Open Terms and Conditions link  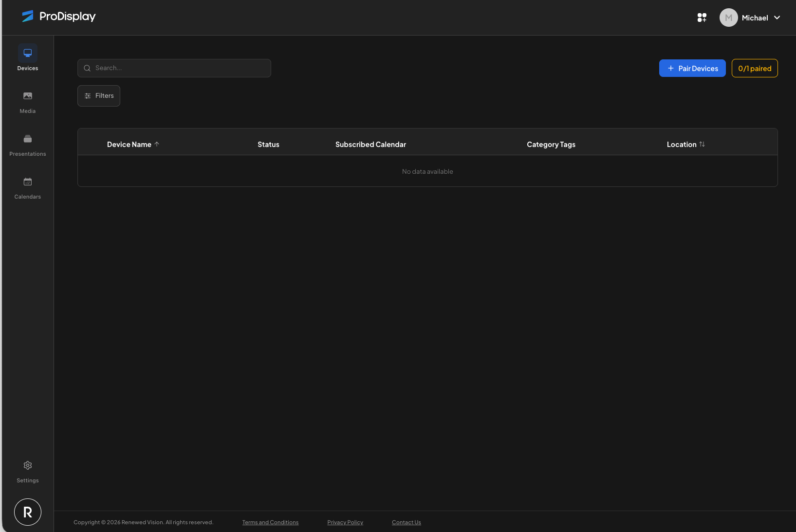click(270, 522)
